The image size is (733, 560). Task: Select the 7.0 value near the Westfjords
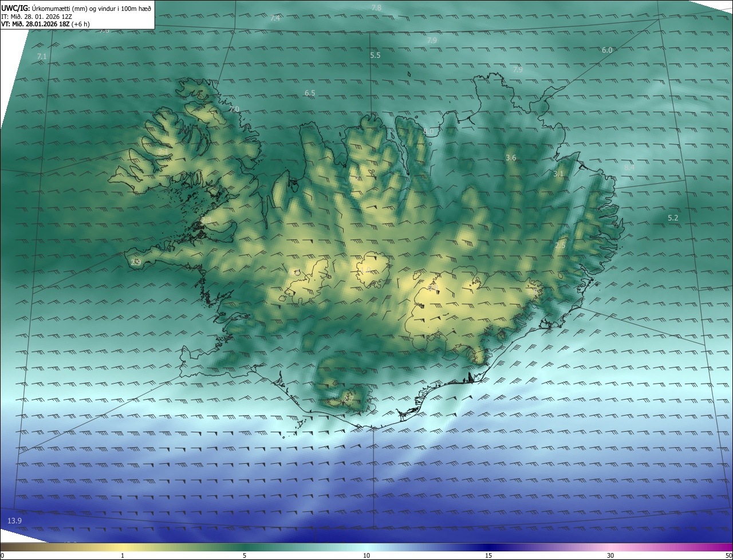pyautogui.click(x=234, y=109)
